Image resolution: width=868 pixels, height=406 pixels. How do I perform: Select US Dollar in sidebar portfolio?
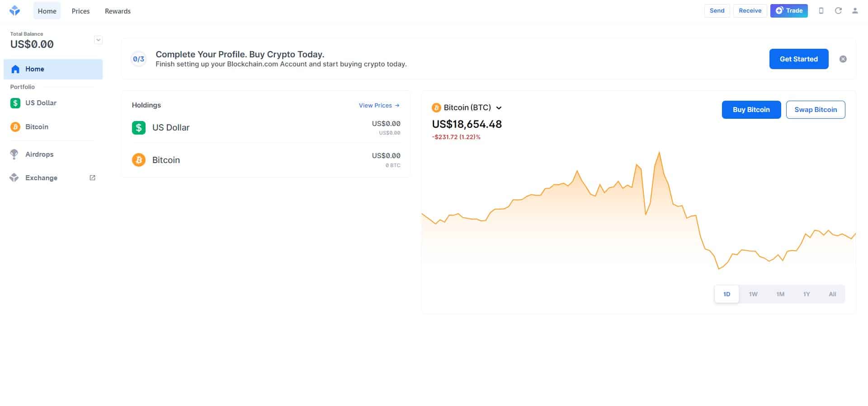[x=41, y=103]
